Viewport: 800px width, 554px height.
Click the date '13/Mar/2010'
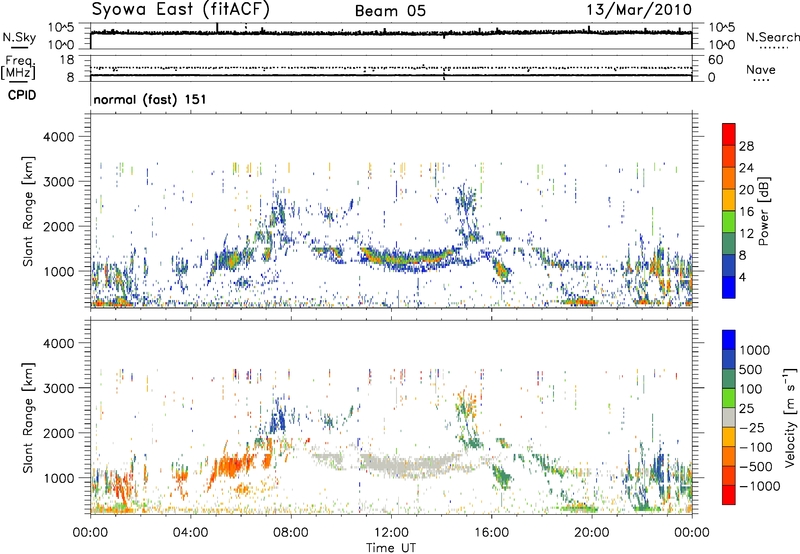(x=639, y=10)
